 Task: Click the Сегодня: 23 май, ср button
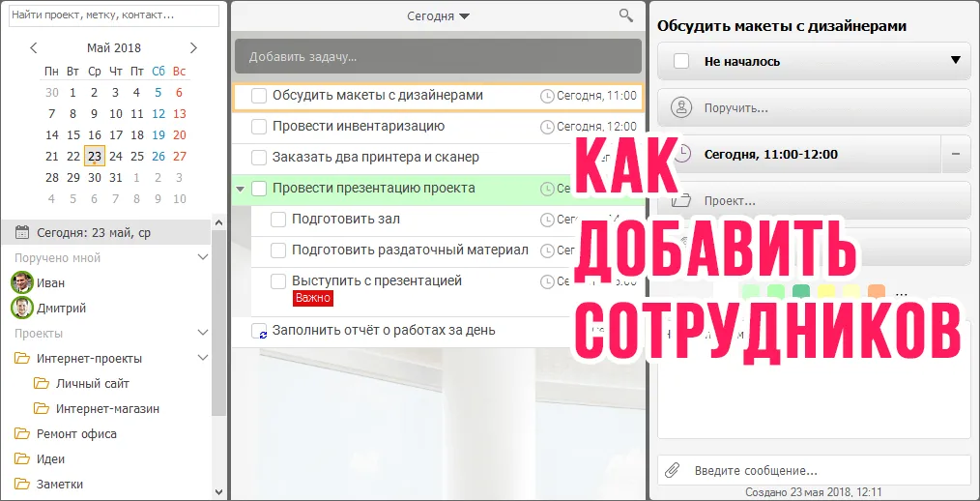pyautogui.click(x=94, y=232)
